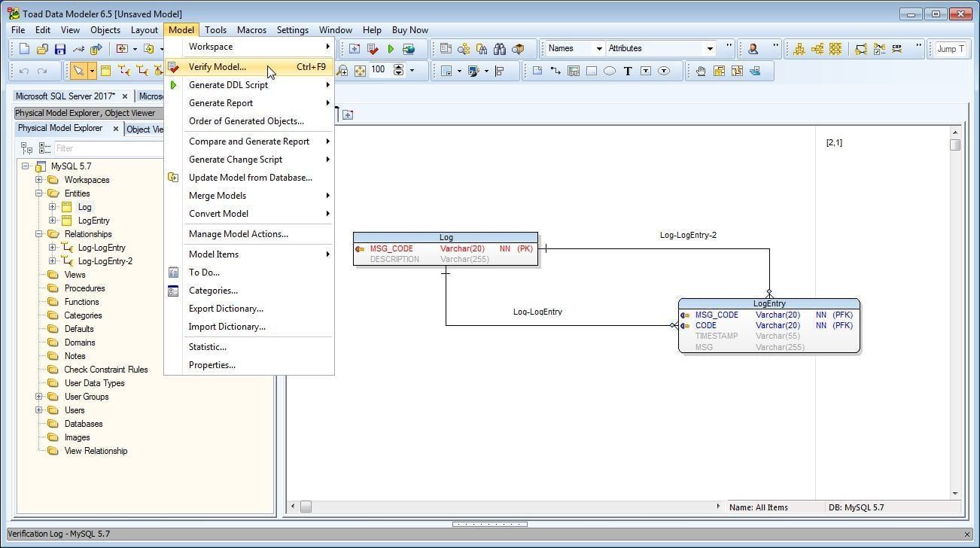Viewport: 980px width, 548px height.
Task: Click the green Generate DDL play icon
Action: [x=391, y=49]
